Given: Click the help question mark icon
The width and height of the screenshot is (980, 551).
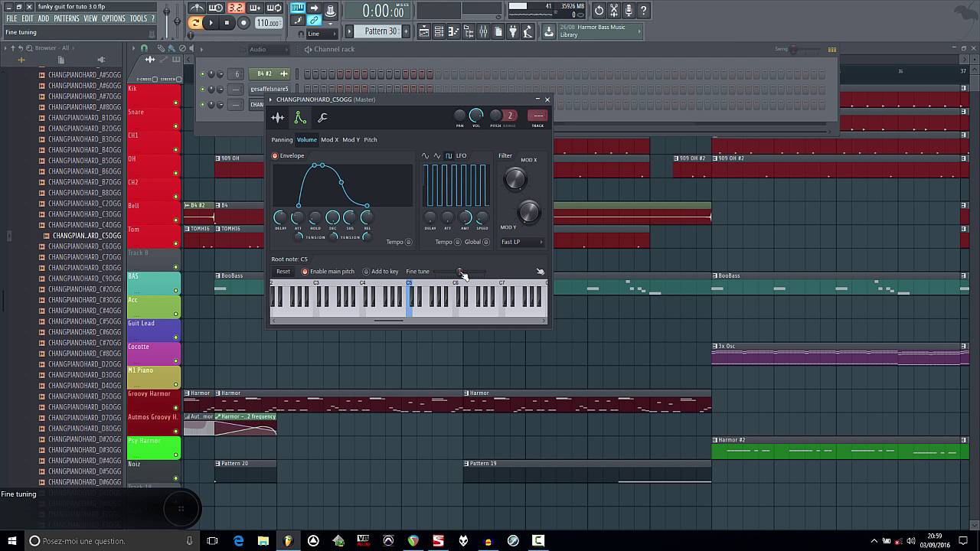Looking at the screenshot, I should pos(643,11).
